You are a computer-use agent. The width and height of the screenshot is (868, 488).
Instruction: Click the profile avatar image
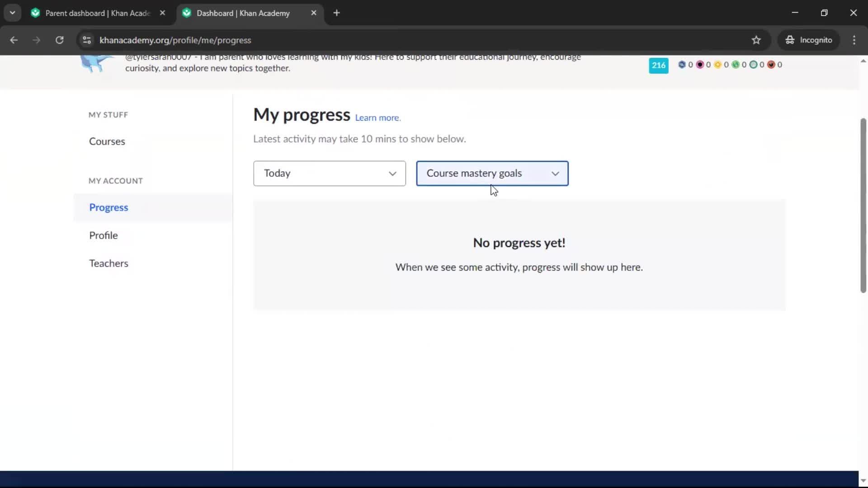[x=96, y=64]
